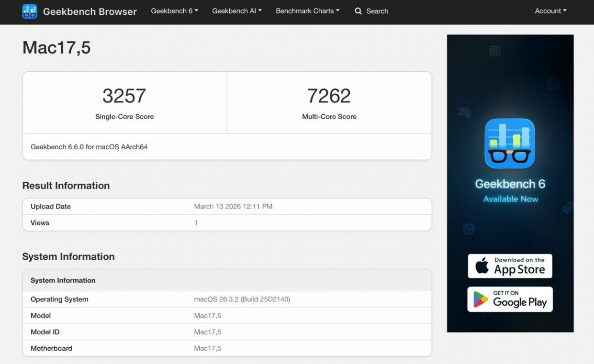Click the single-core score 3257
594x364 pixels.
click(x=124, y=96)
